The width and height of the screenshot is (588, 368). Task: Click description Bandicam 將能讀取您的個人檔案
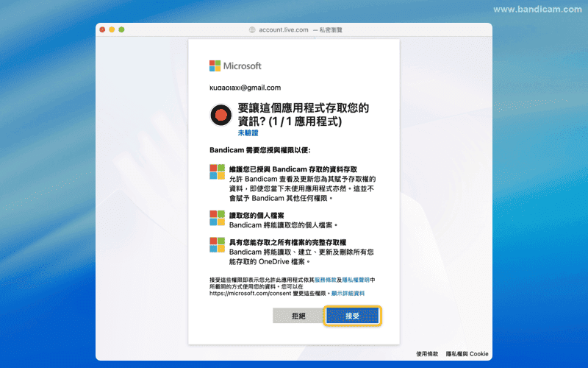(283, 225)
